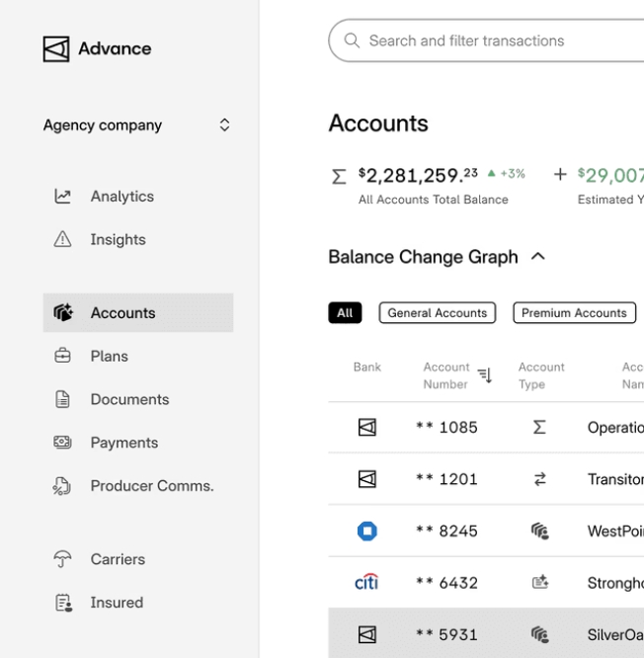Click the Chase bank logo in row 8245

[x=367, y=531]
